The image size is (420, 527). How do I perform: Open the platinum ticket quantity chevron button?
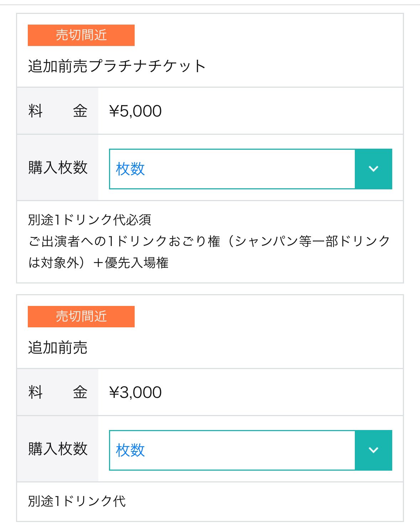373,169
